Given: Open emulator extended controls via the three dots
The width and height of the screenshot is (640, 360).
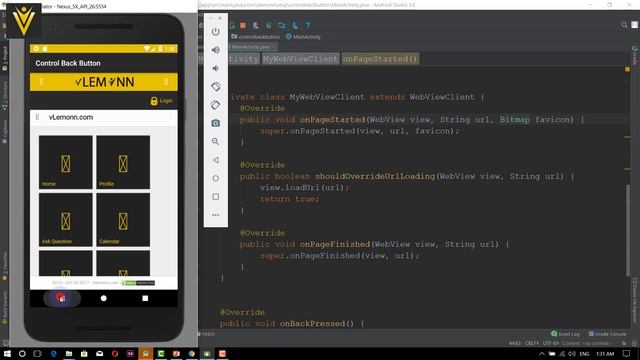Looking at the screenshot, I should tap(216, 215).
